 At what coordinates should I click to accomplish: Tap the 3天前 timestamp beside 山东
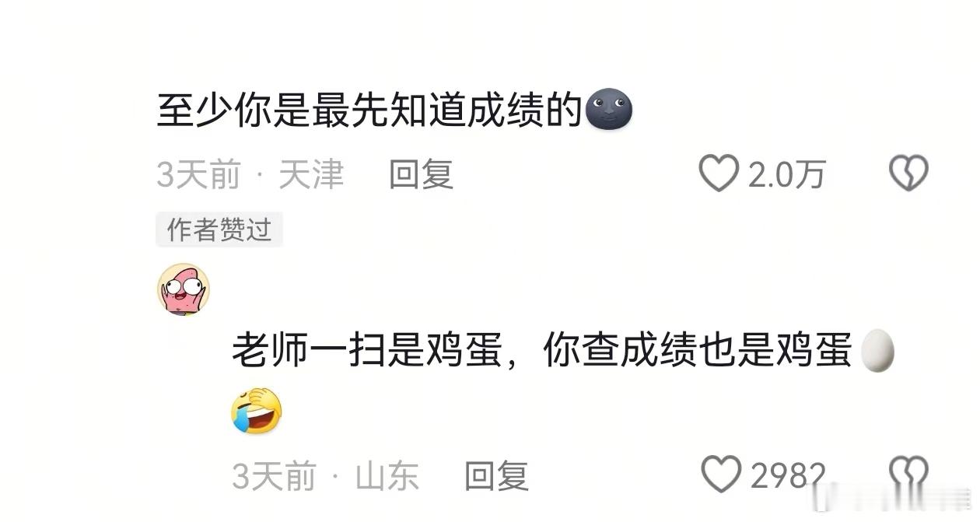pos(275,475)
